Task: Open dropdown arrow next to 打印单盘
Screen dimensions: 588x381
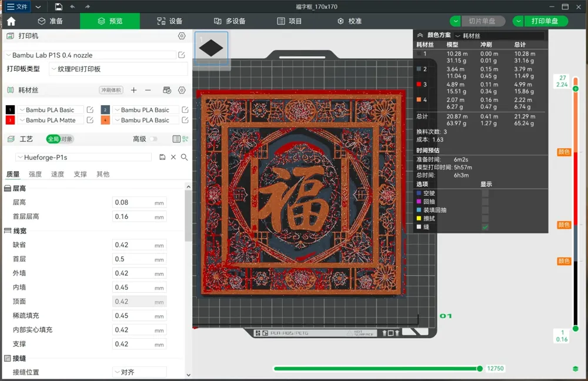Action: pos(518,21)
